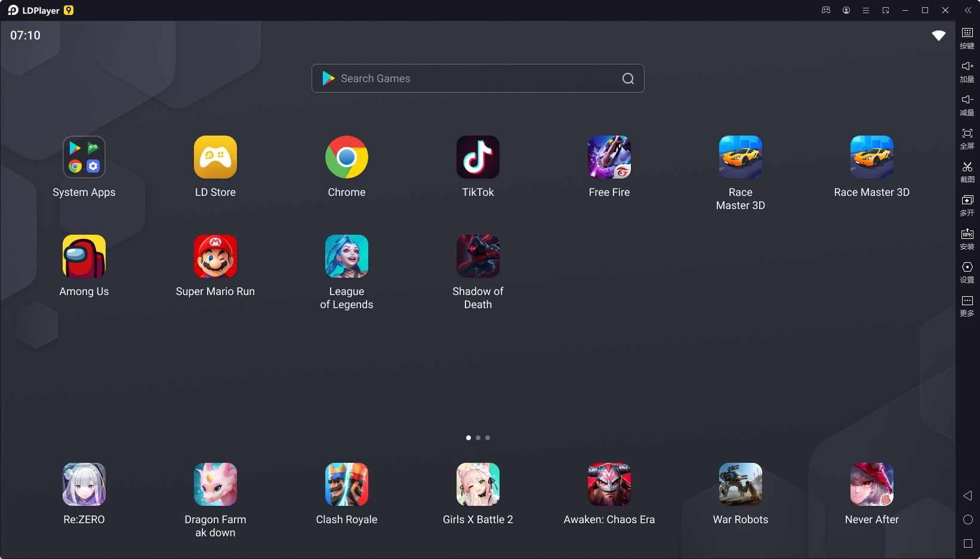
Task: Open Re:ZERO from the dock
Action: click(x=84, y=484)
